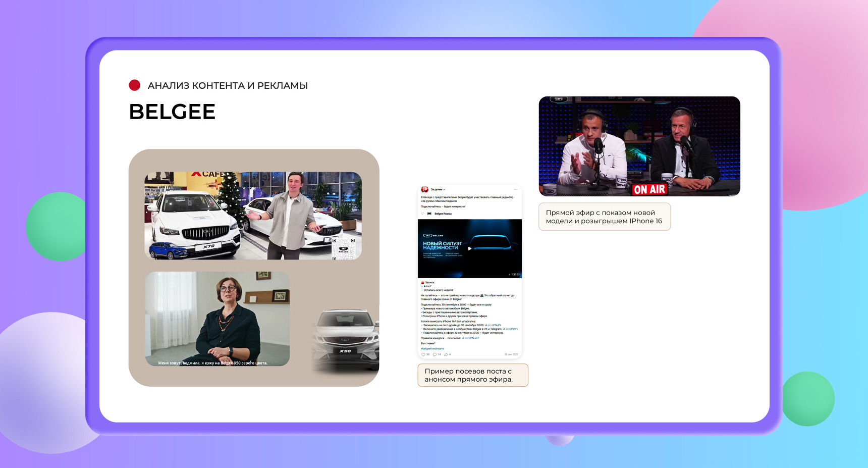868x468 pixels.
Task: Click caption 'Прямой эфир с показом новой модели'
Action: click(605, 217)
